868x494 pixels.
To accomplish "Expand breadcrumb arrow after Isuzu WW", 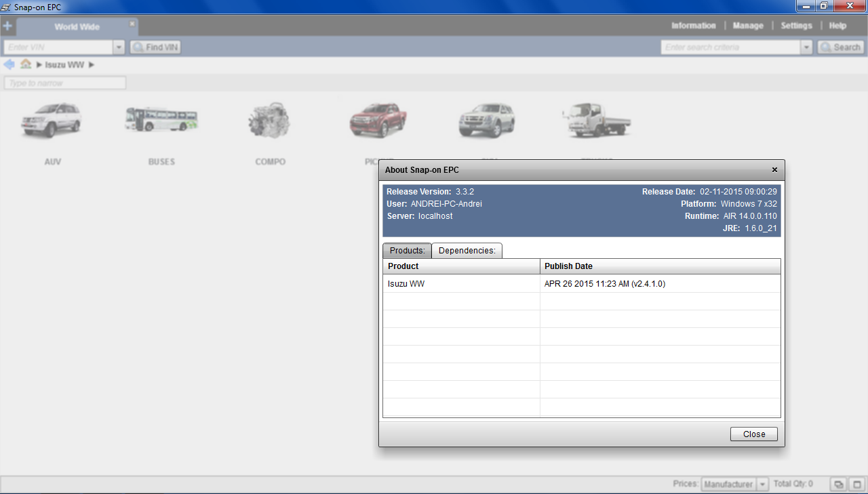I will point(92,65).
